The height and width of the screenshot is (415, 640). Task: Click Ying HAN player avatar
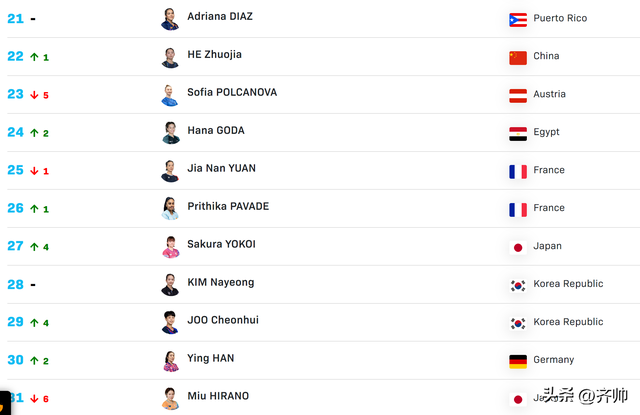(170, 361)
